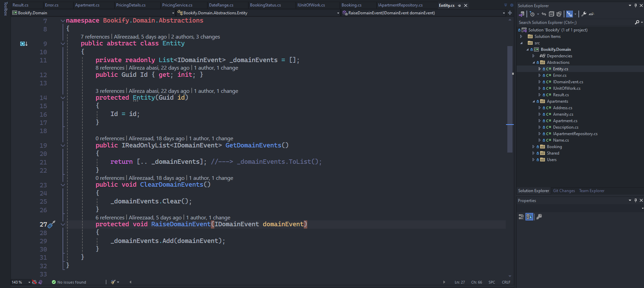This screenshot has height=288, width=644.
Task: Open the Pending Changes Filter clock icon
Action: click(x=532, y=14)
